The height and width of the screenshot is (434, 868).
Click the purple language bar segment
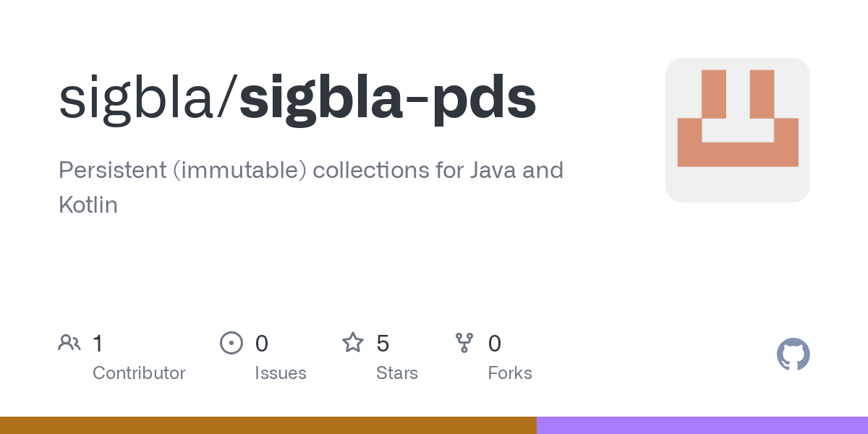(702, 425)
